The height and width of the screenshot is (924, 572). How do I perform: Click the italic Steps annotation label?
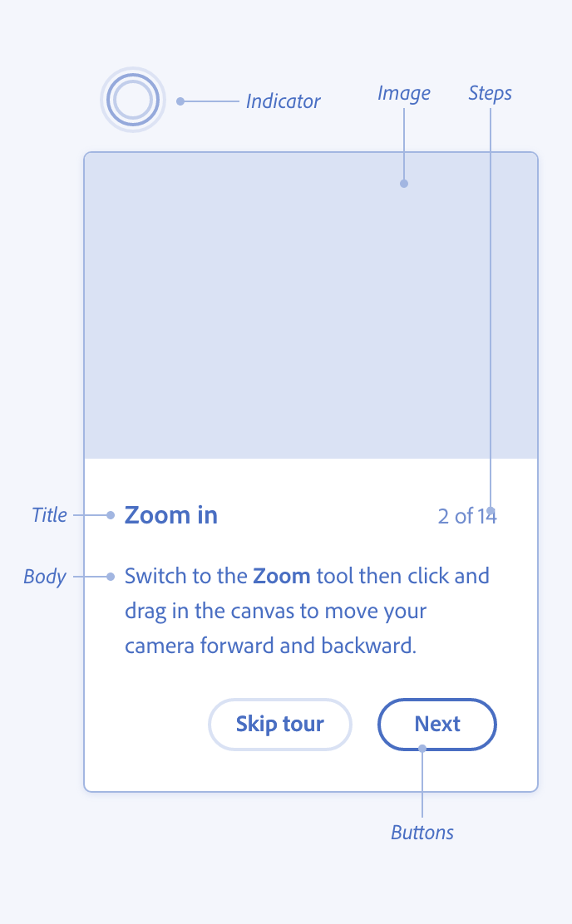point(490,93)
